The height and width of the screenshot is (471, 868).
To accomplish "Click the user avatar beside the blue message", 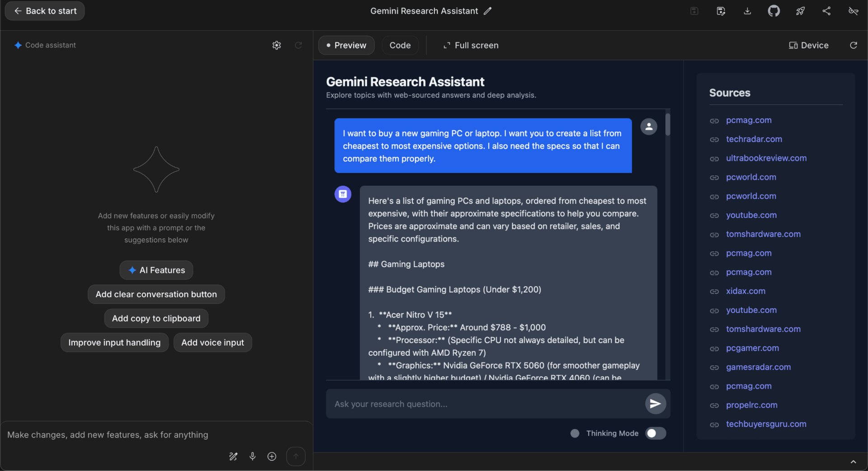I will (x=649, y=127).
